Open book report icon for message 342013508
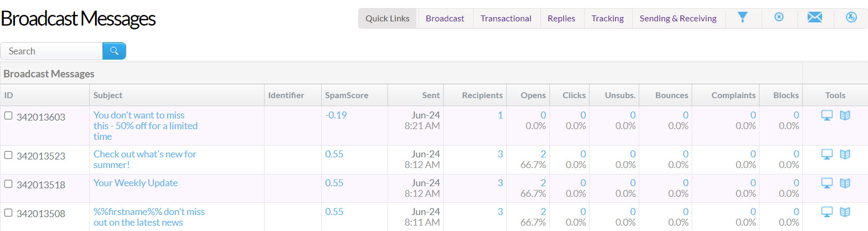Screen dimensions: 868x231 844,212
